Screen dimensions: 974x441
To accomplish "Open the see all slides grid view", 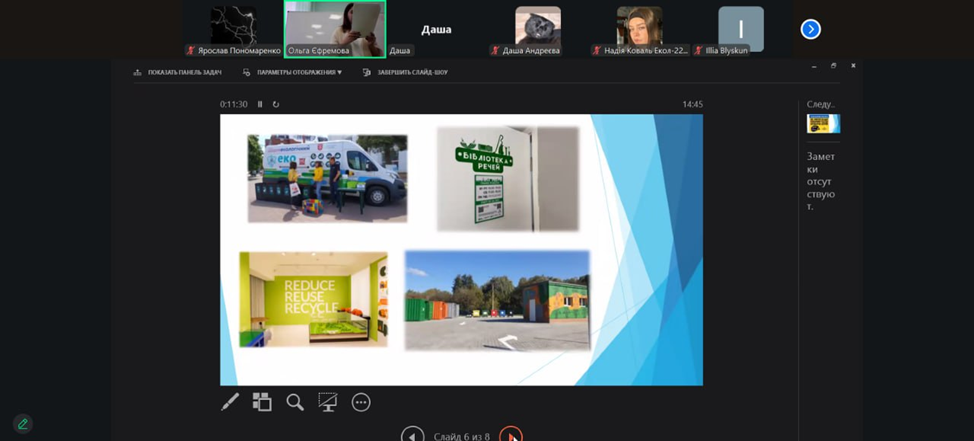I will 262,402.
